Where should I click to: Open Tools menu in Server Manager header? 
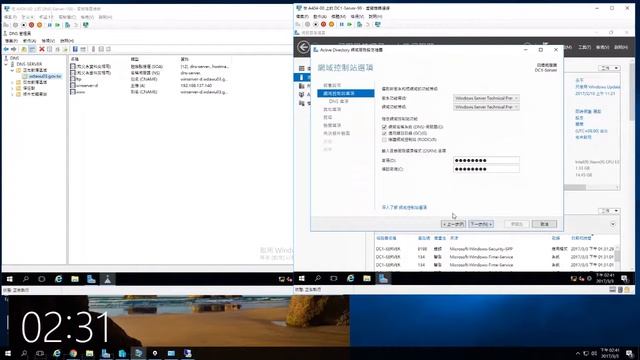pyautogui.click(x=584, y=47)
